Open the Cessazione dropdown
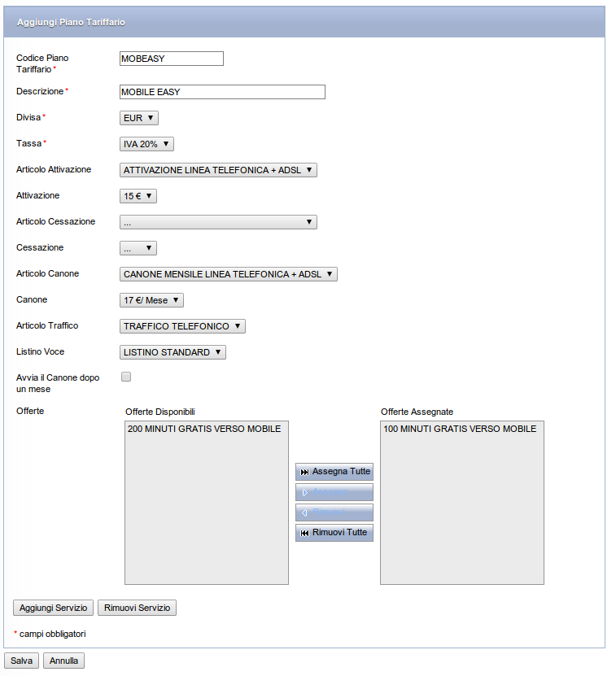 tap(138, 248)
